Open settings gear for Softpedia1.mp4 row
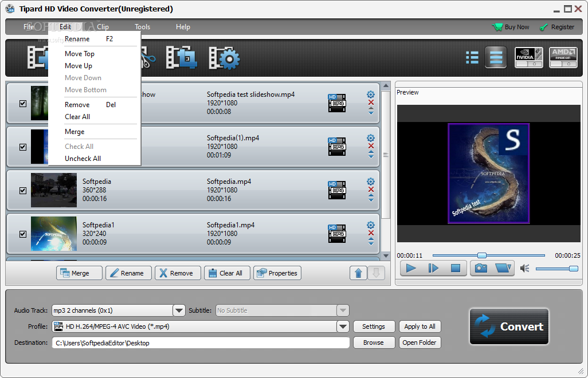Screen dimensions: 588x378 pos(370,225)
